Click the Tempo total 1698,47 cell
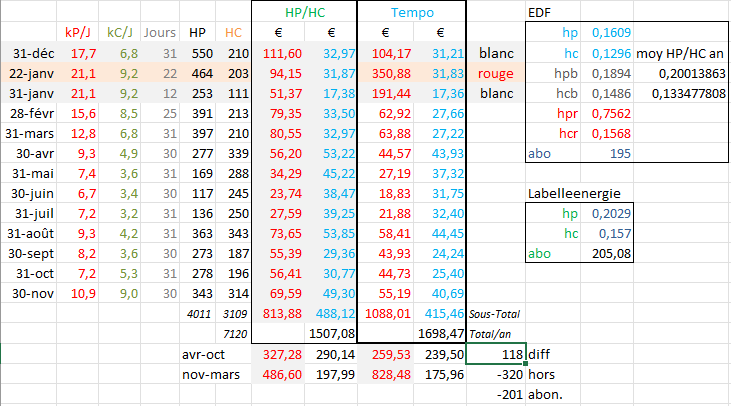This screenshot has width=731, height=406. point(440,334)
